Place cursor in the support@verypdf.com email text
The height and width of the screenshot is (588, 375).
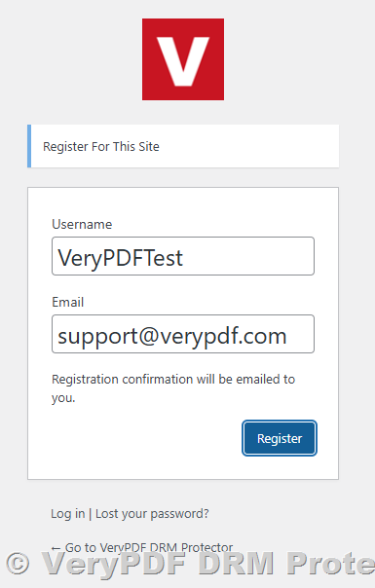tap(172, 337)
